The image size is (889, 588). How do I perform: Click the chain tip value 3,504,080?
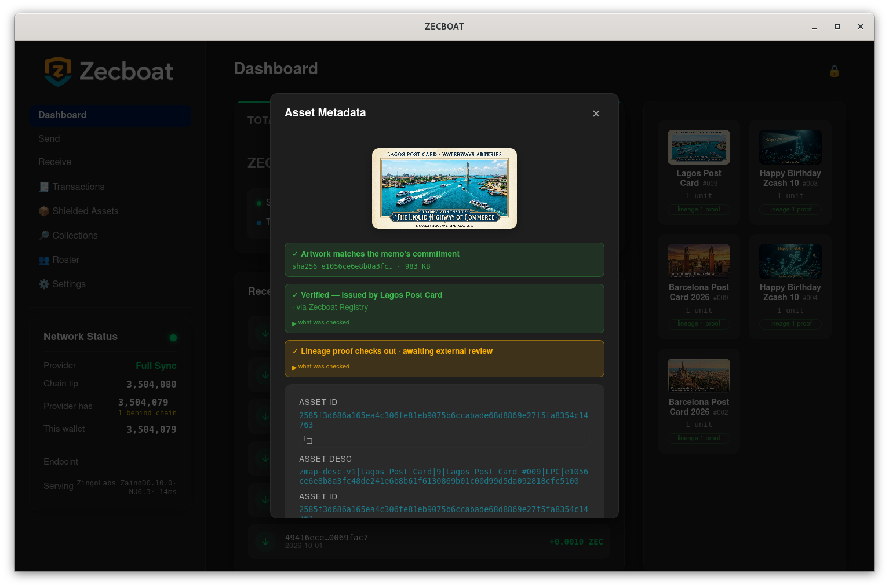pos(151,384)
